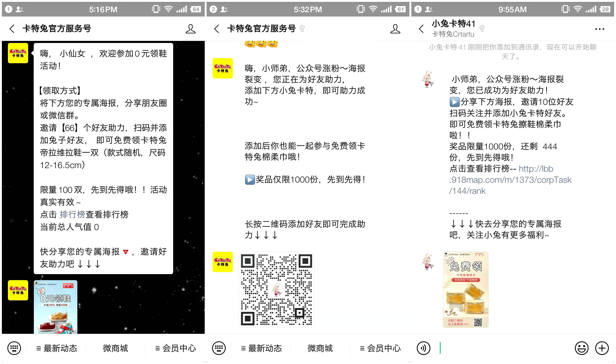The width and height of the screenshot is (616, 364).
Task: Open 最新动态 menu in 5:16PM chat screen
Action: click(57, 348)
